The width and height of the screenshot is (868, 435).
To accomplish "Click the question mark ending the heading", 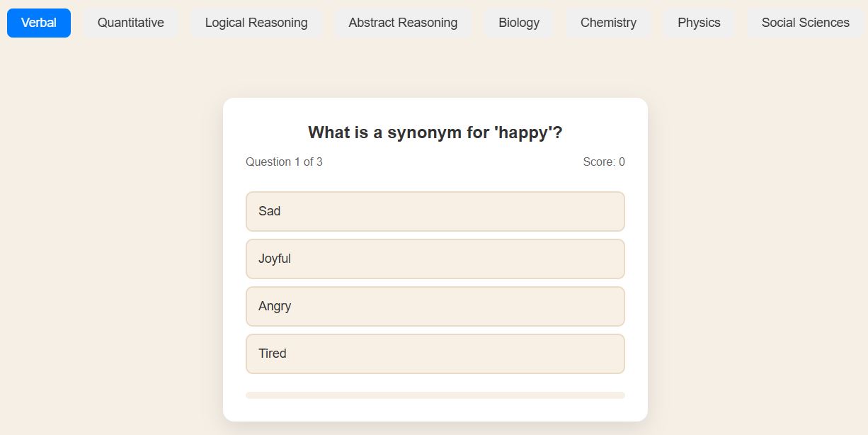I will (x=558, y=132).
